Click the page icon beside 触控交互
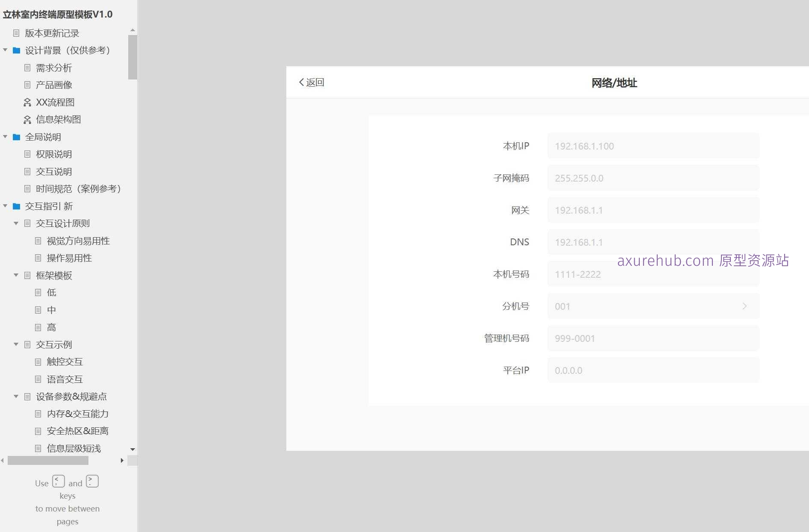Screen dimensions: 809x532 (38, 362)
